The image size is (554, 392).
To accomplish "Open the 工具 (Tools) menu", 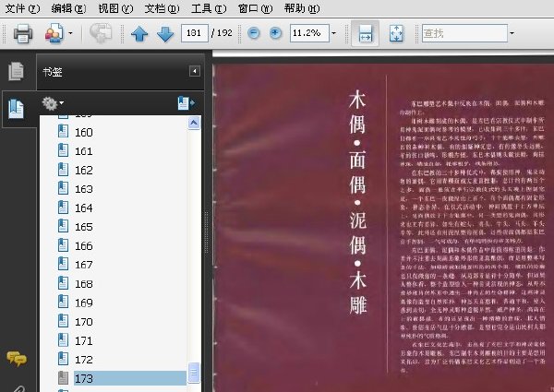I will 209,8.
